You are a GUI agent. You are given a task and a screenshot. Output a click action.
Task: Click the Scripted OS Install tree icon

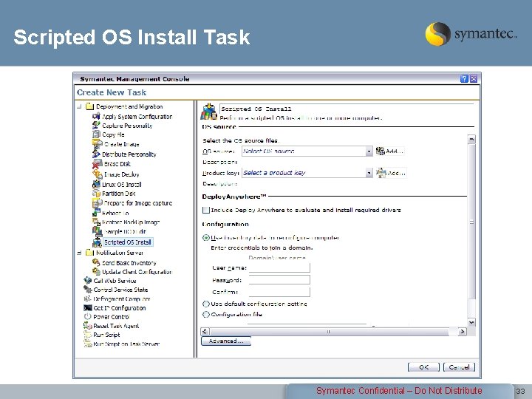tap(98, 242)
